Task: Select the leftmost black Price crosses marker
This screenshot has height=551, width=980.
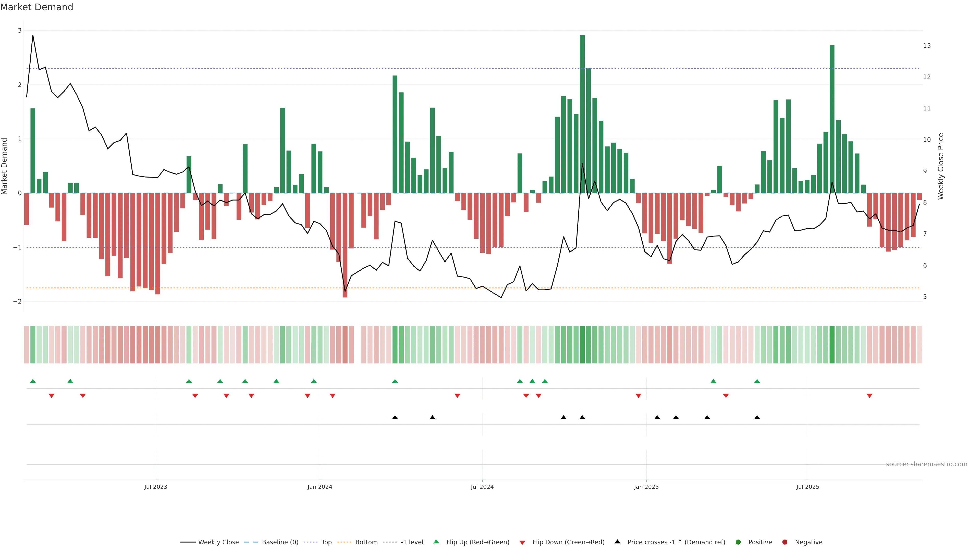Action: [395, 418]
